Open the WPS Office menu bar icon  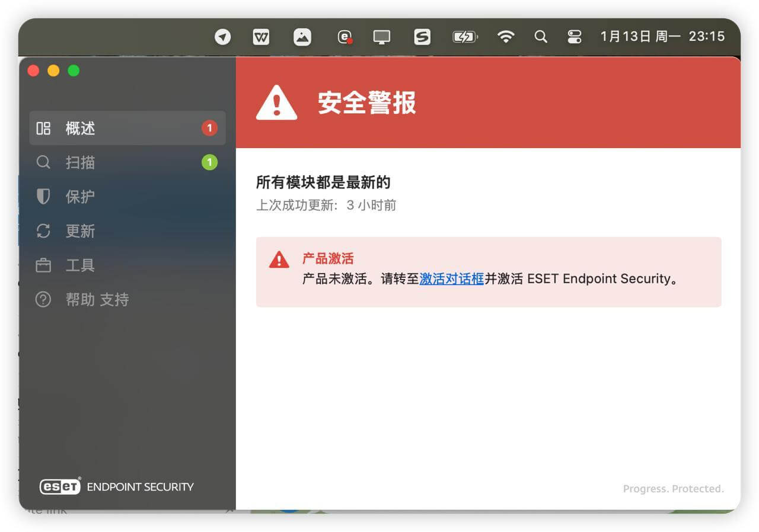261,37
